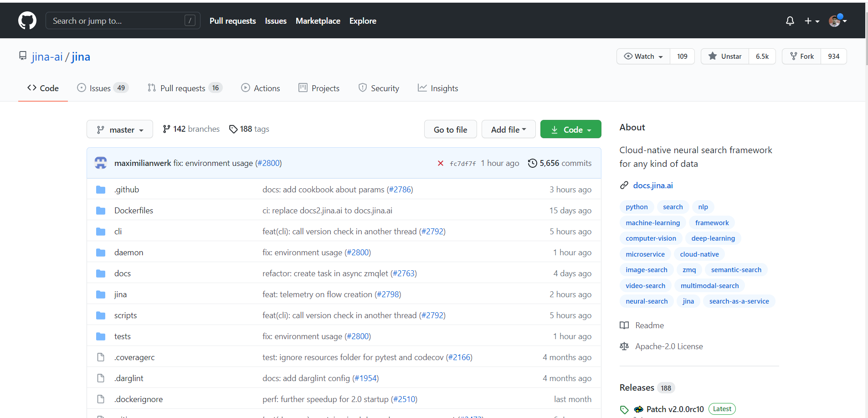868x418 pixels.
Task: Click the Dockerfiles folder icon
Action: point(101,211)
